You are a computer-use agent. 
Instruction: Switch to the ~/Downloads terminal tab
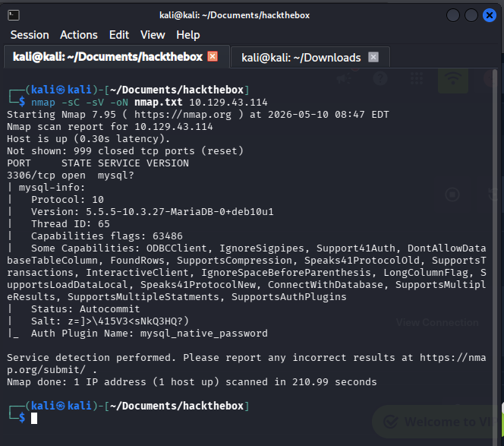pyautogui.click(x=301, y=58)
